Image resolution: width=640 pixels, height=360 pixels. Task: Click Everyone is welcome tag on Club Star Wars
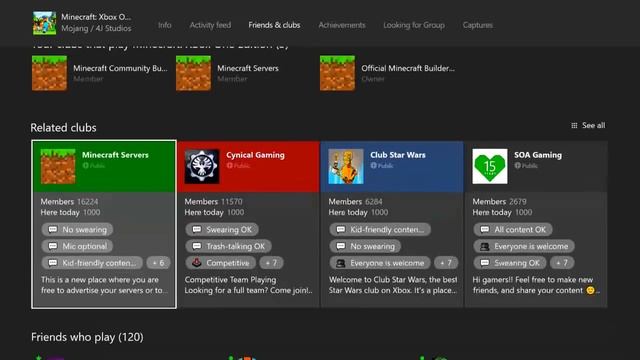[x=380, y=263]
